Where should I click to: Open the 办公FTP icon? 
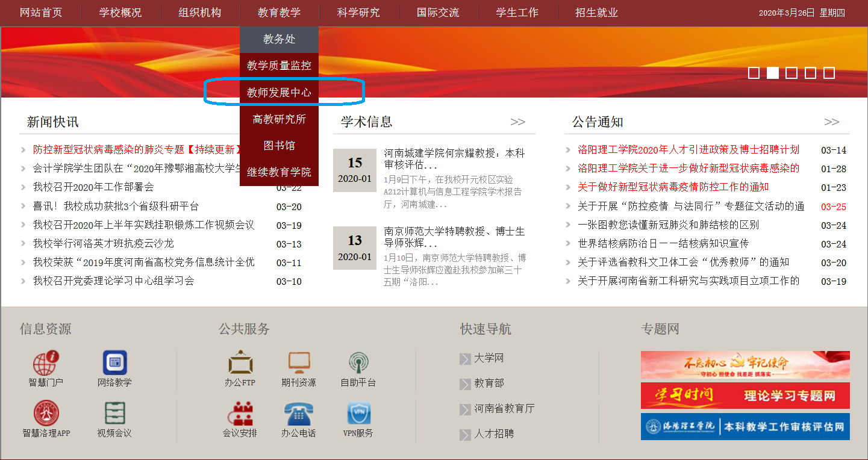pos(240,363)
